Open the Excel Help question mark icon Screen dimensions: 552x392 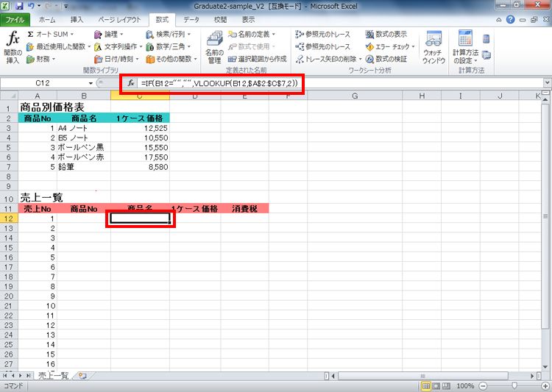pos(511,20)
